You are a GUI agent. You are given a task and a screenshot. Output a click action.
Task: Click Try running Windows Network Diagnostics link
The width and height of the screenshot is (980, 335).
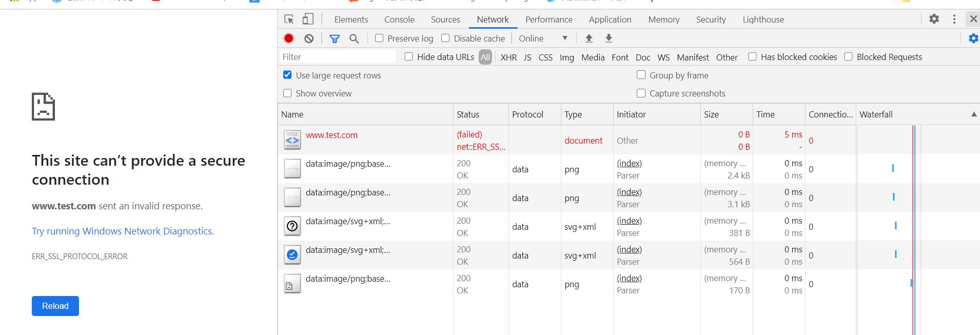pyautogui.click(x=123, y=231)
